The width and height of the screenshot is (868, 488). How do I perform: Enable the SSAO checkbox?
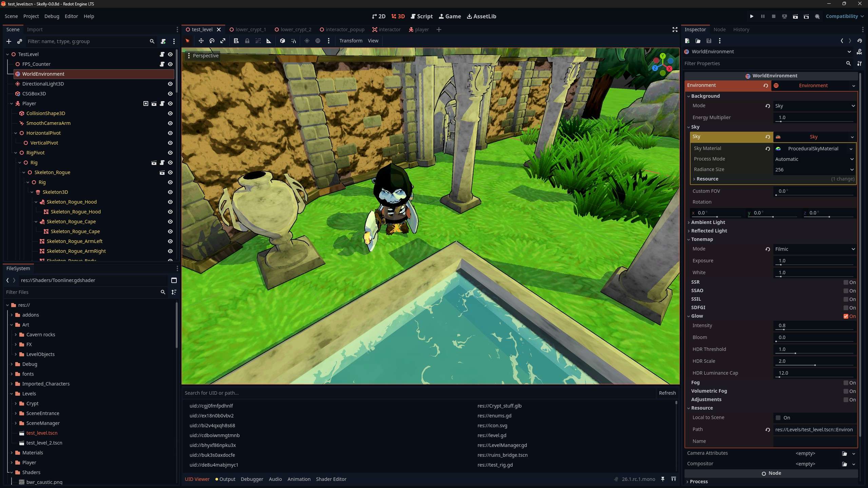coord(847,291)
